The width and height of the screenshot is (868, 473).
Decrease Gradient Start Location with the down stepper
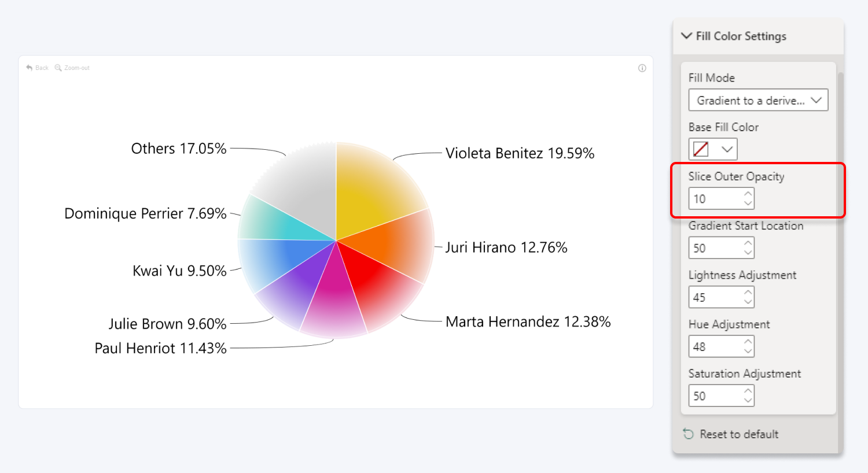click(x=748, y=252)
